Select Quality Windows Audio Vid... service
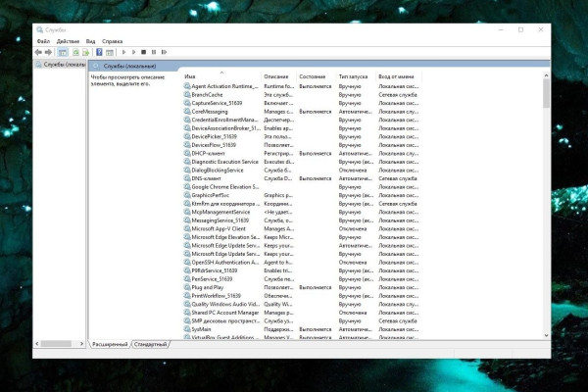The height and width of the screenshot is (392, 588). pyautogui.click(x=301, y=304)
